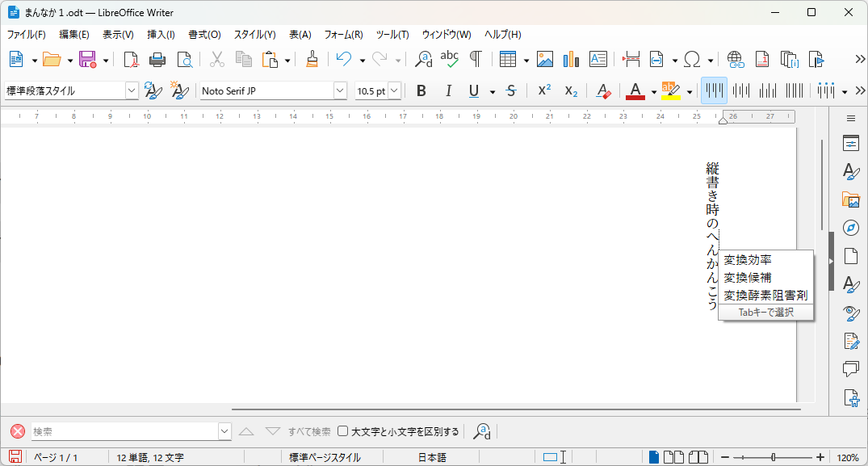Clear direct formatting icon

[x=603, y=90]
